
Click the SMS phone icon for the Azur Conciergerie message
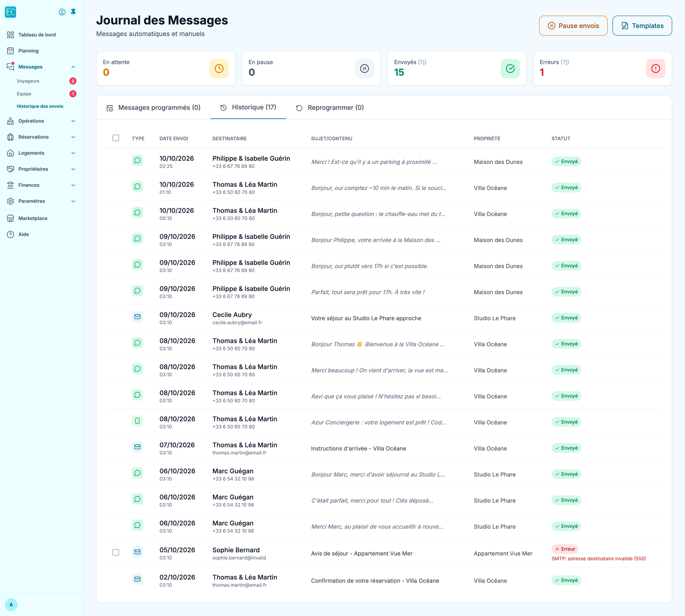[137, 421]
